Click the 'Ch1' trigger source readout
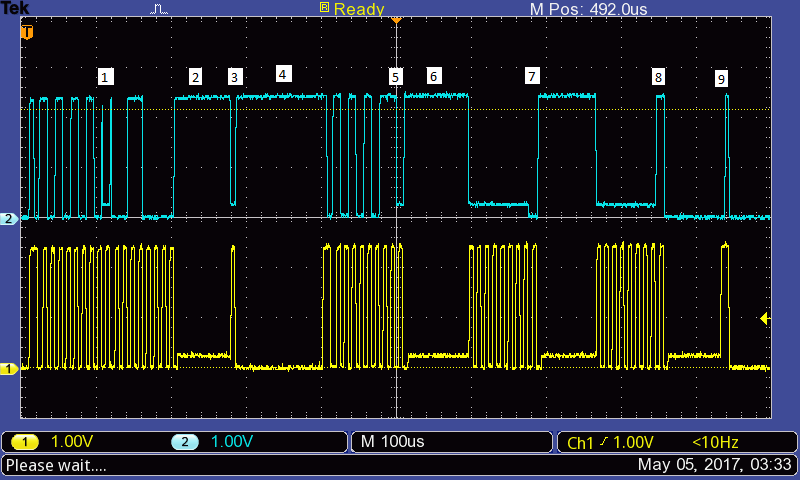800x480 pixels. click(x=580, y=442)
